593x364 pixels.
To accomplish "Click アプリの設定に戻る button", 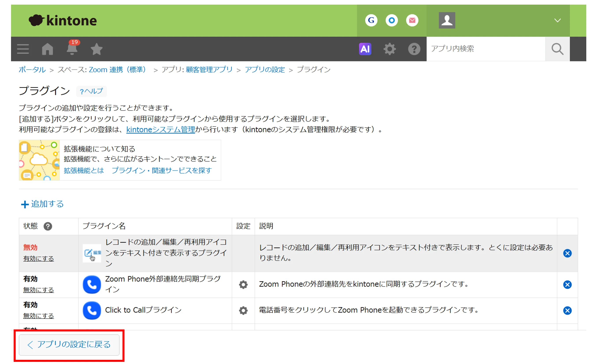I will (69, 345).
